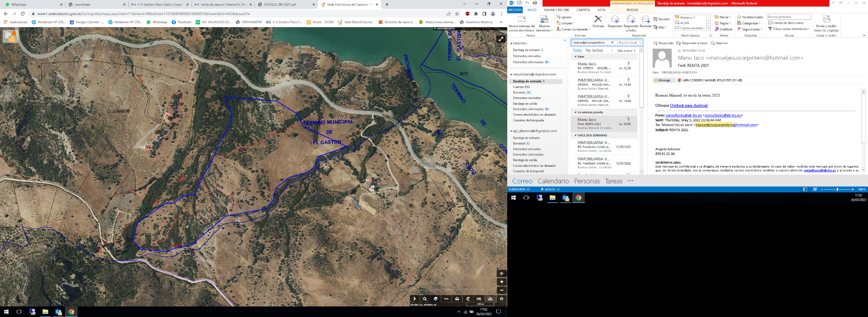Toggle No leído/Leído in Outlook ribbon
Screen dimensions: 868x317
[750, 17]
